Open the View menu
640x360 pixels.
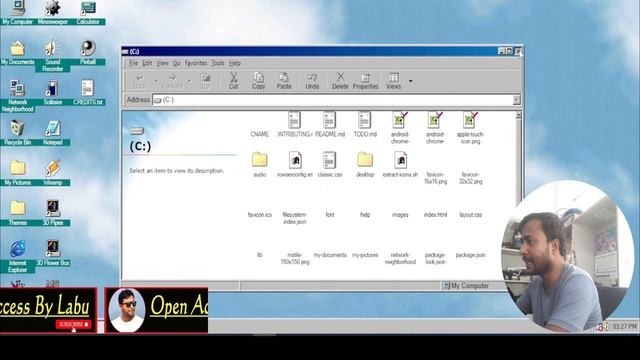162,63
